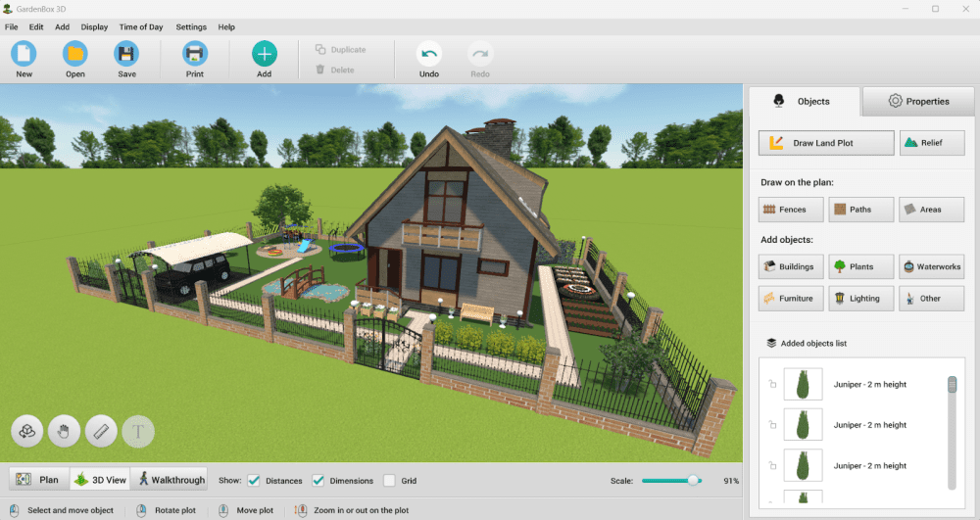Select third Juniper - 2 m height entry
The image size is (980, 520).
point(869,466)
